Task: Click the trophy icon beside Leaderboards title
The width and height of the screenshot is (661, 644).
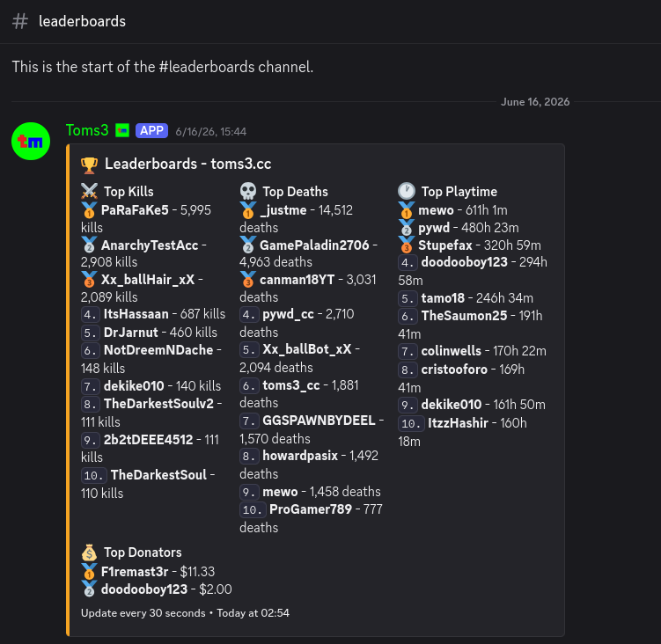Action: point(89,165)
